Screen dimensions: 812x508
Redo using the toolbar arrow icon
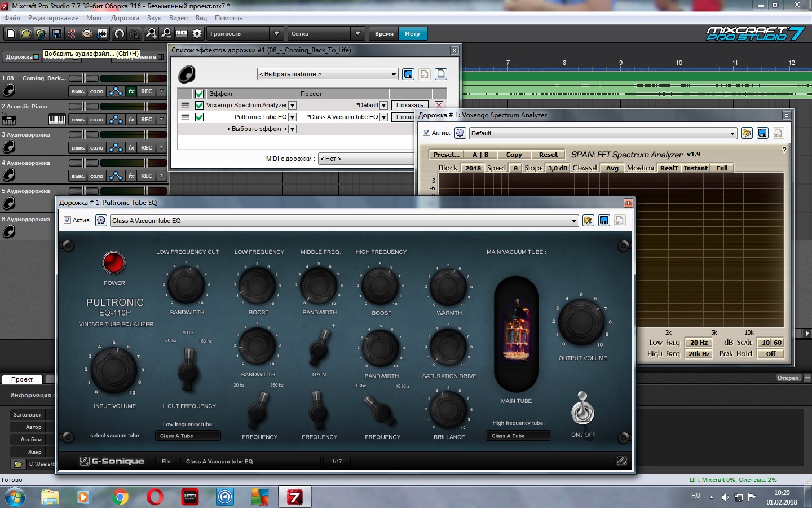[x=134, y=34]
